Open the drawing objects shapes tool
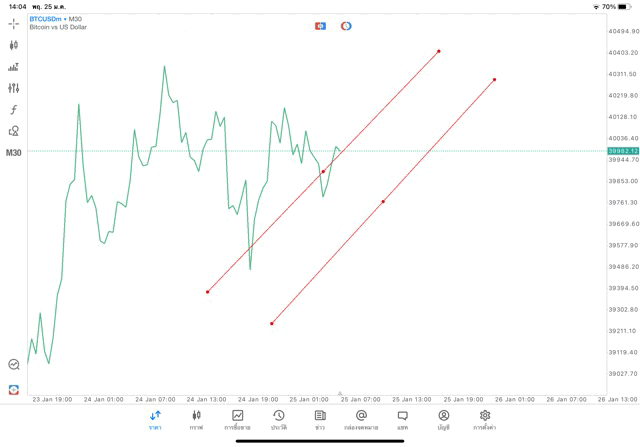Viewport: 640px width, 447px height. [14, 131]
